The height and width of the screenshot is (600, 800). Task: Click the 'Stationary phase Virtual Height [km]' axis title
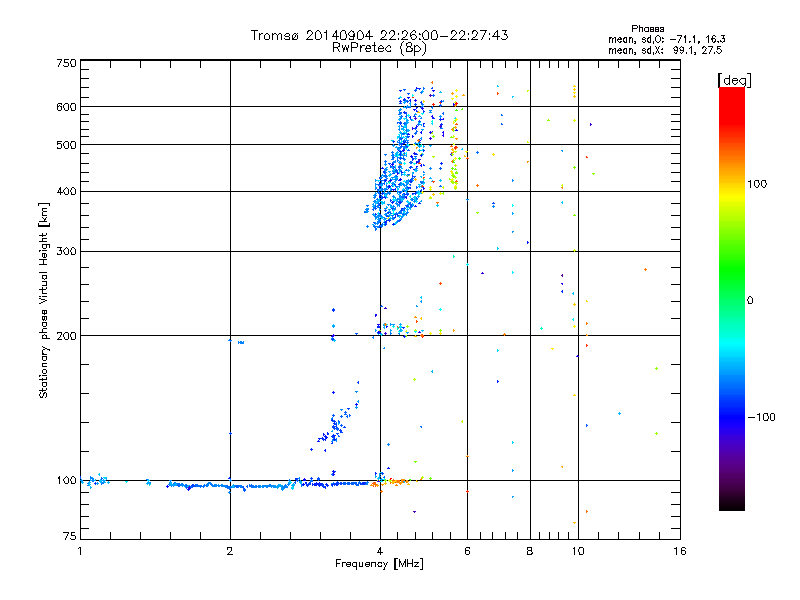tap(44, 301)
